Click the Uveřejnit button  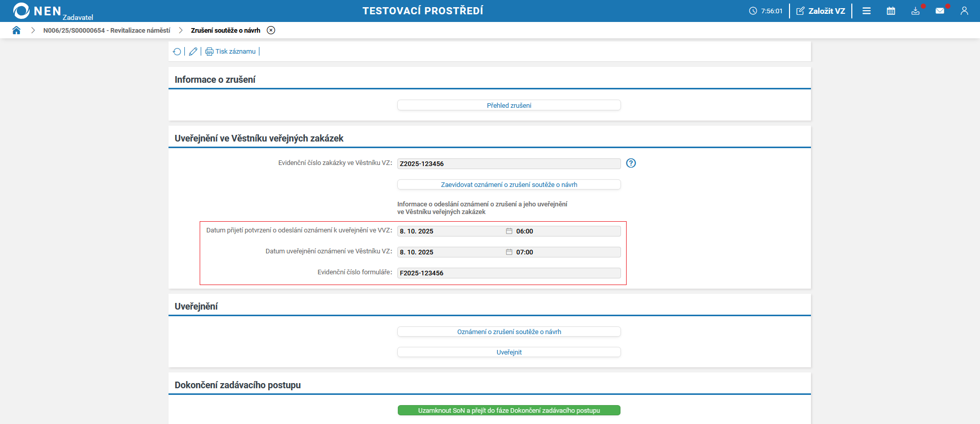pos(509,352)
